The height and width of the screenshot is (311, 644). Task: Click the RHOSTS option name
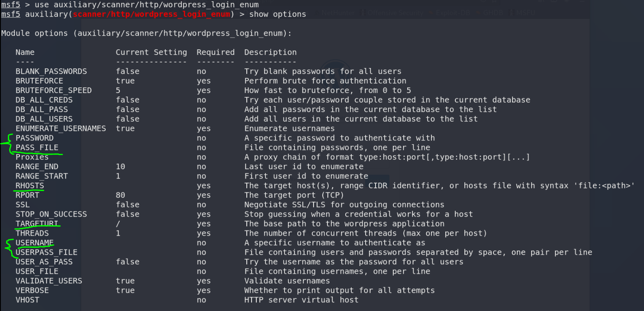tap(29, 186)
